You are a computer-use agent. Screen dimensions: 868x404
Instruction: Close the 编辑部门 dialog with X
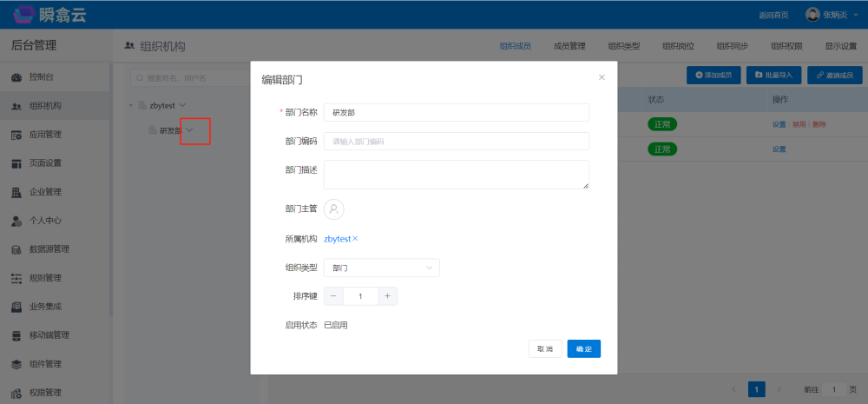602,77
